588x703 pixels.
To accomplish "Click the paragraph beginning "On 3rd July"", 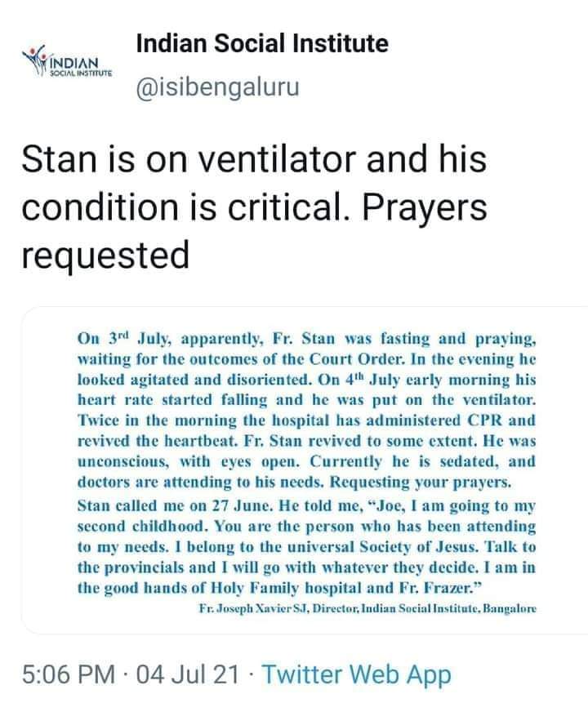I will 305,407.
